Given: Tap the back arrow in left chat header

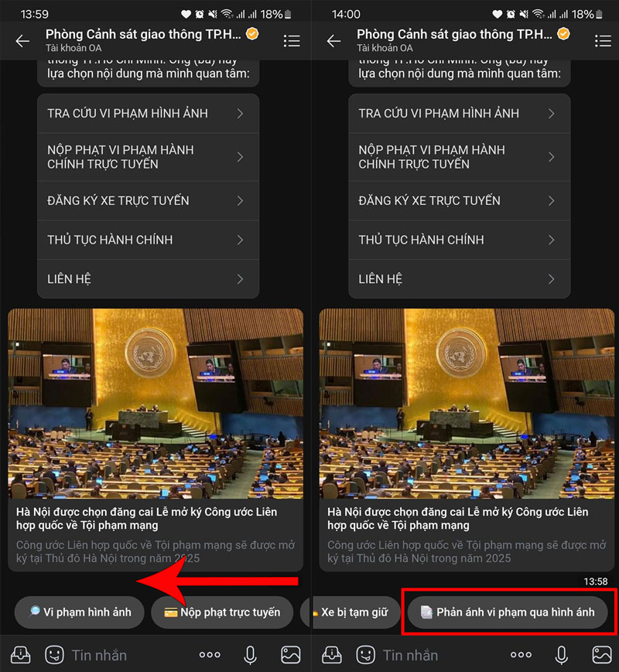Looking at the screenshot, I should (22, 41).
